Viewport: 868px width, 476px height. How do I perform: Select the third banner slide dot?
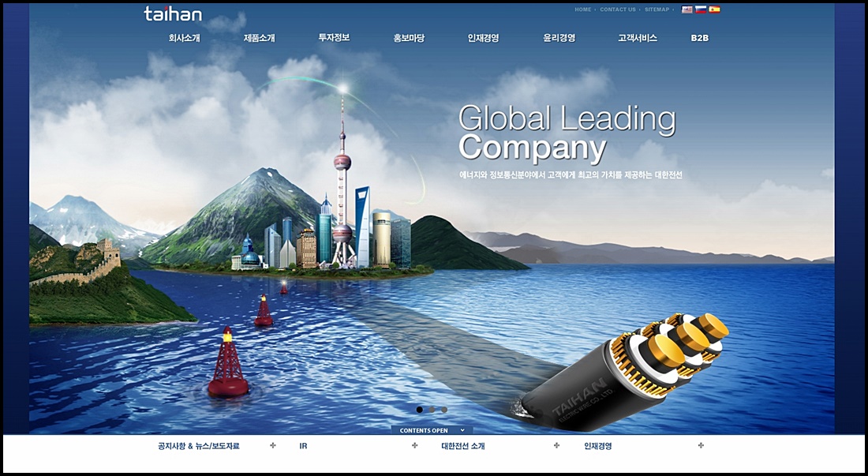444,410
